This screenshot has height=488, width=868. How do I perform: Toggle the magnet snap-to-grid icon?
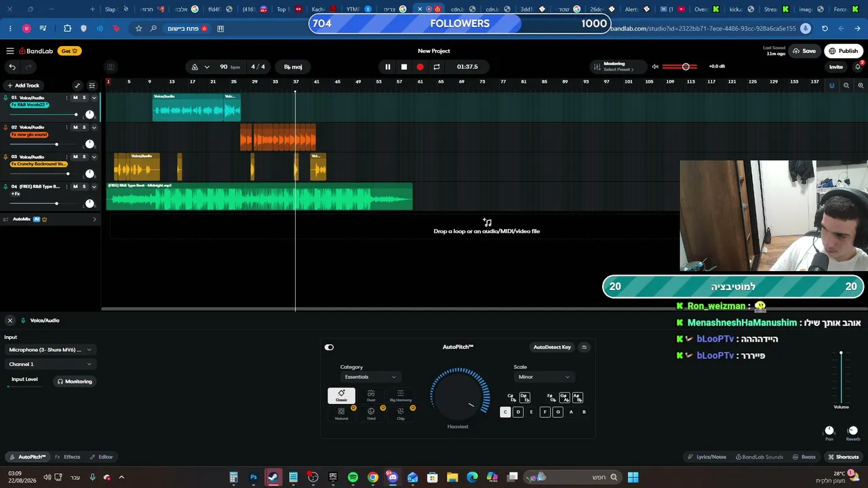832,85
